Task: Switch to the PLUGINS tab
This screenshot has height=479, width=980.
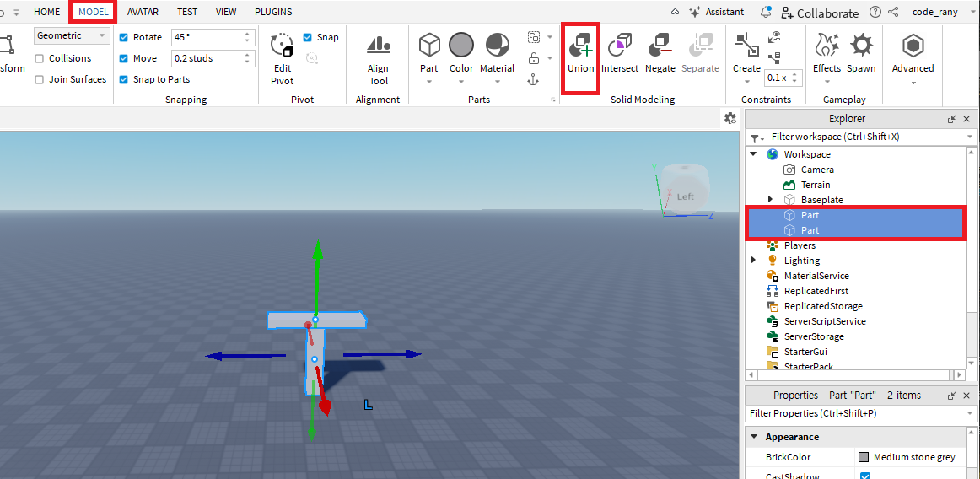Action: point(273,12)
